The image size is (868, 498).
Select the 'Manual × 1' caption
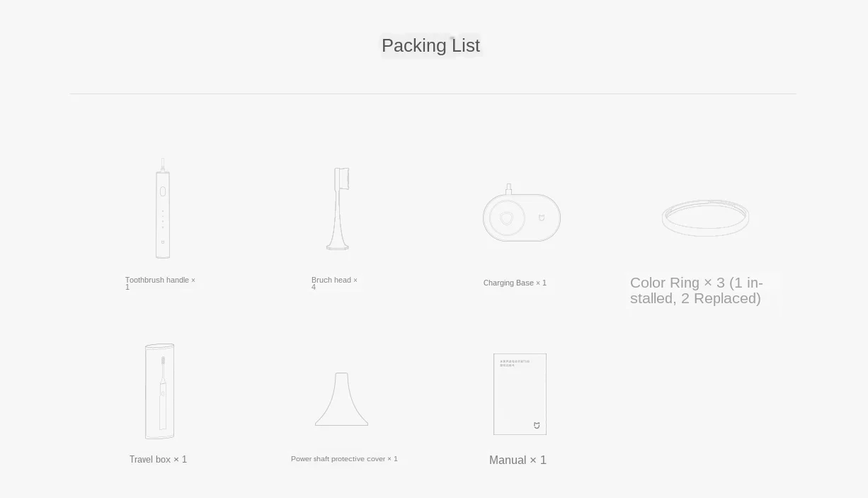[x=518, y=460]
